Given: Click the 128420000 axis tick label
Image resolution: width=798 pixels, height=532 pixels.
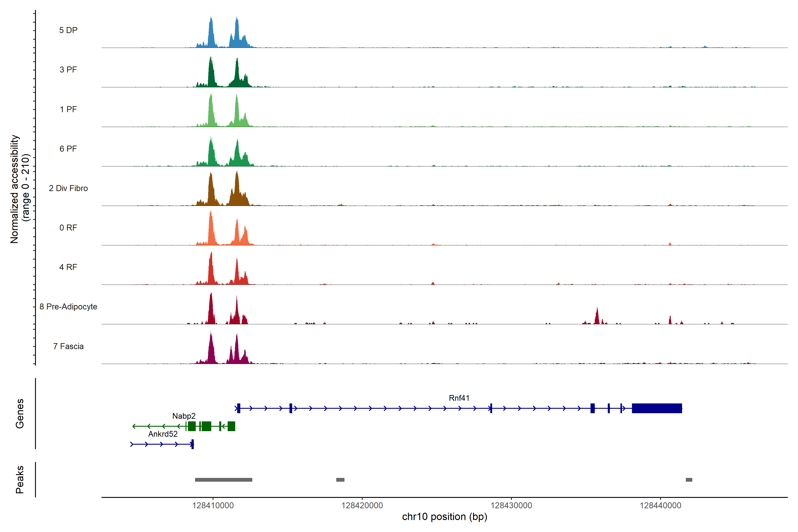Looking at the screenshot, I should 362,506.
